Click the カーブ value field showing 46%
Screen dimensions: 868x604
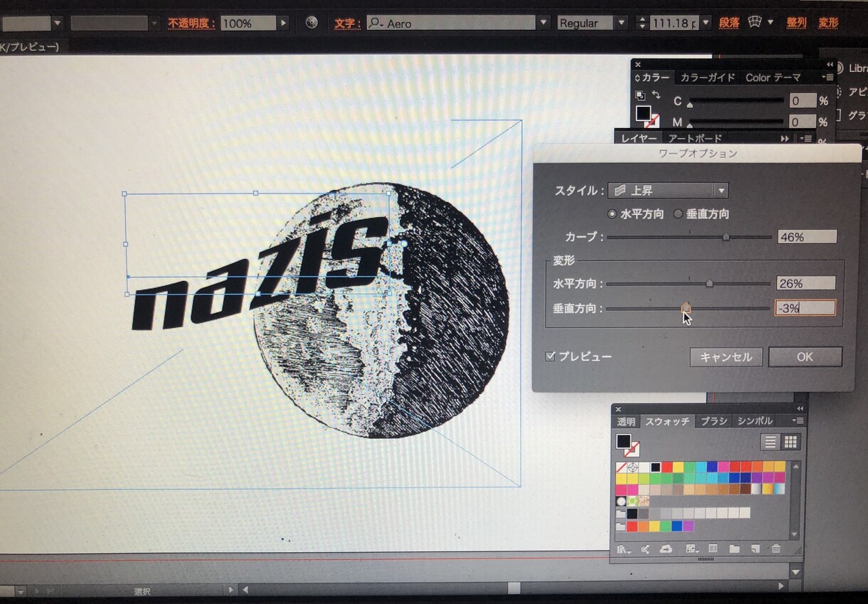[807, 237]
